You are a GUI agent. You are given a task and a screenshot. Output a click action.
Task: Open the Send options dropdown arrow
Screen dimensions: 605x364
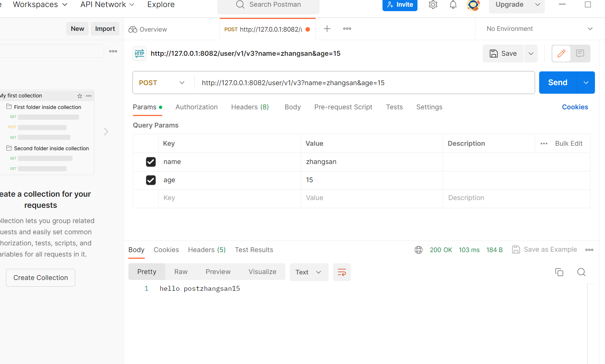click(586, 83)
